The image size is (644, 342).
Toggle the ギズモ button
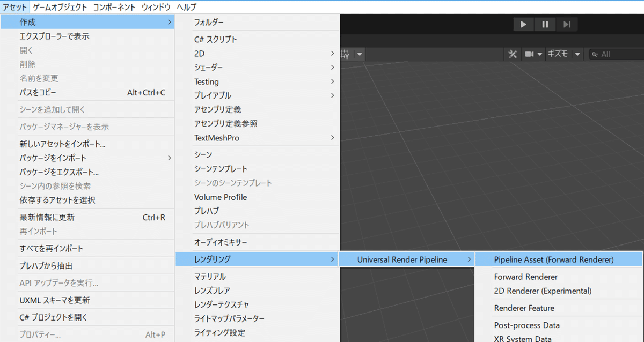pyautogui.click(x=558, y=54)
